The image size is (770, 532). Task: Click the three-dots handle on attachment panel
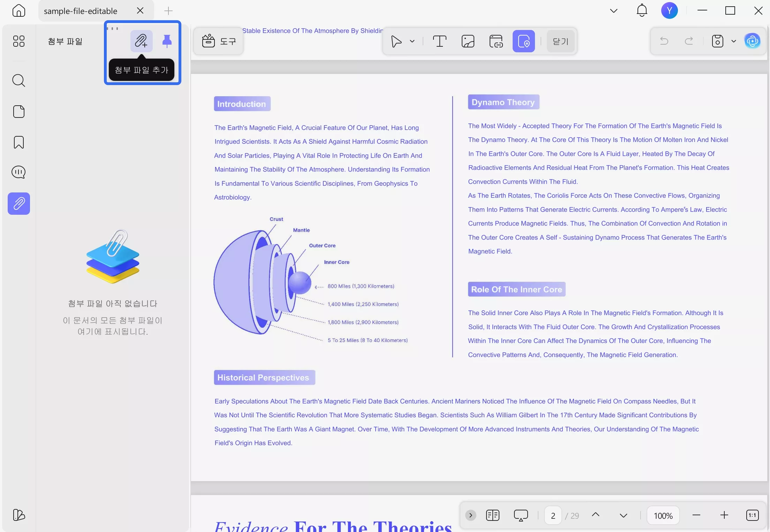coord(113,29)
